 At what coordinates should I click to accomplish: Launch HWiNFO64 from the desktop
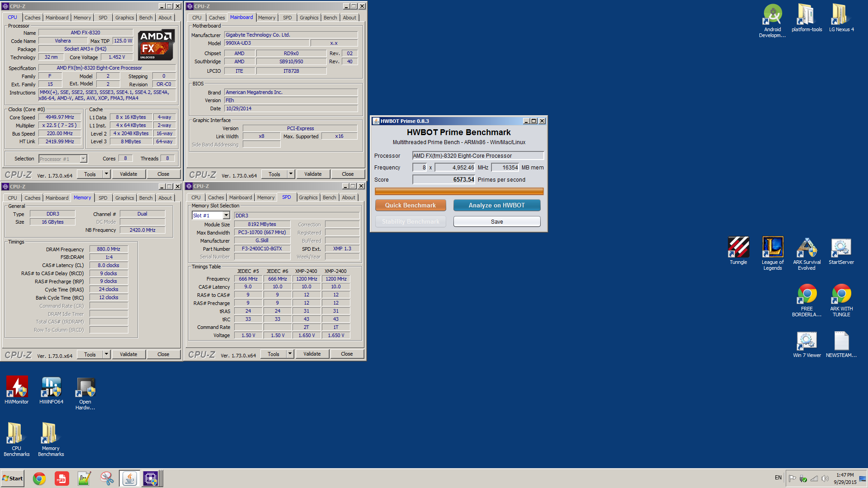pyautogui.click(x=51, y=390)
